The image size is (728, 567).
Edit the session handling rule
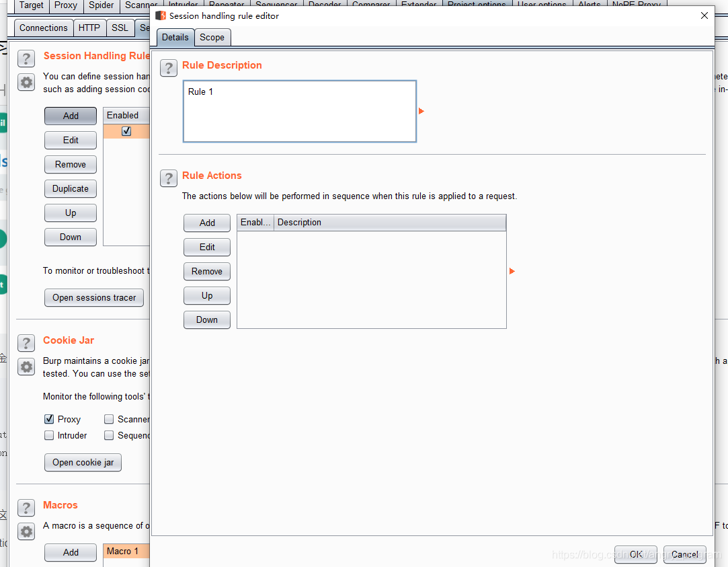[71, 141]
